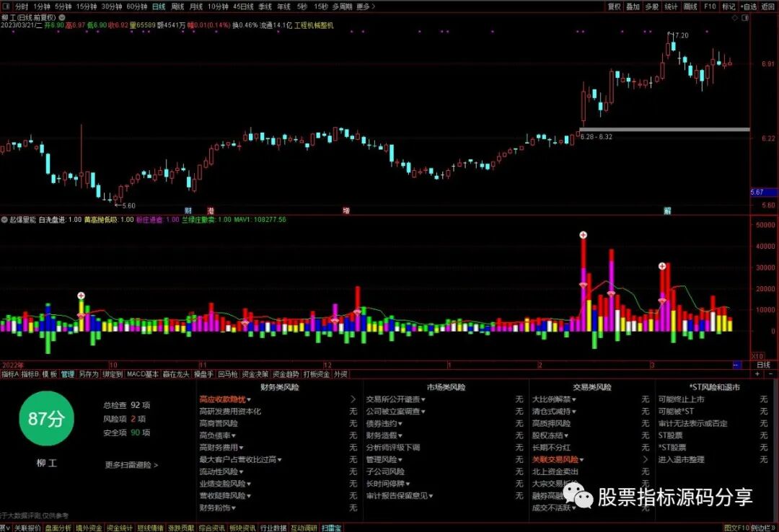The image size is (779, 532).
Task: Expand the 高应收款隐忧 risk item
Action: (225, 399)
